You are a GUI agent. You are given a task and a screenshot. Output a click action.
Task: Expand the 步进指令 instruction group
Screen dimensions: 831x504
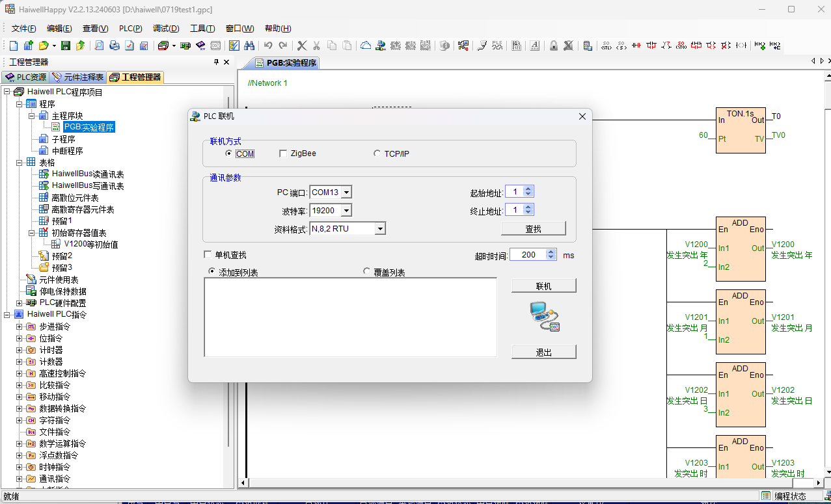tap(19, 326)
